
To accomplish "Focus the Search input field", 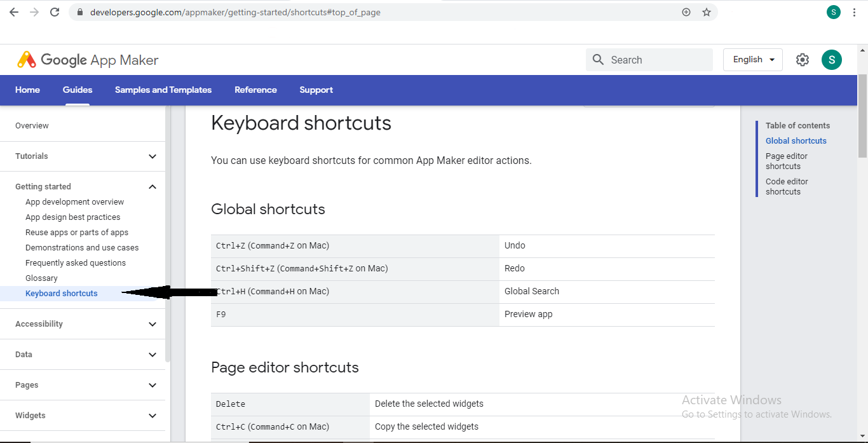I will coord(649,60).
